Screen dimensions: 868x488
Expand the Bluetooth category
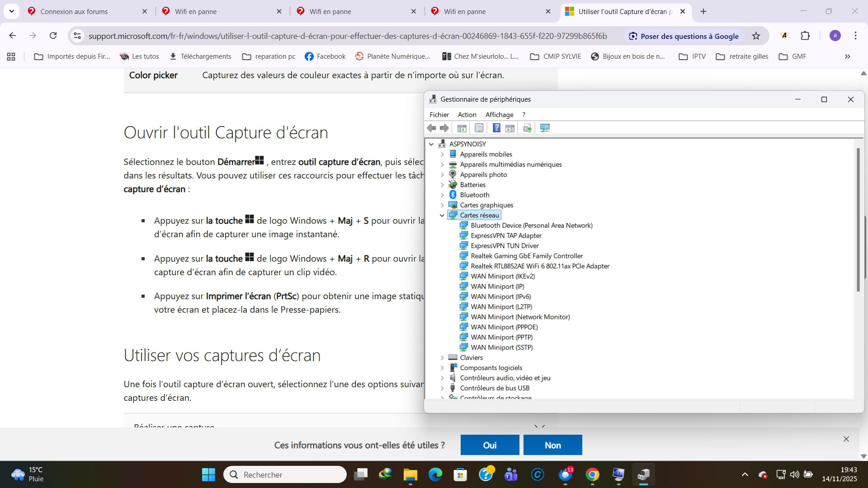click(x=442, y=195)
